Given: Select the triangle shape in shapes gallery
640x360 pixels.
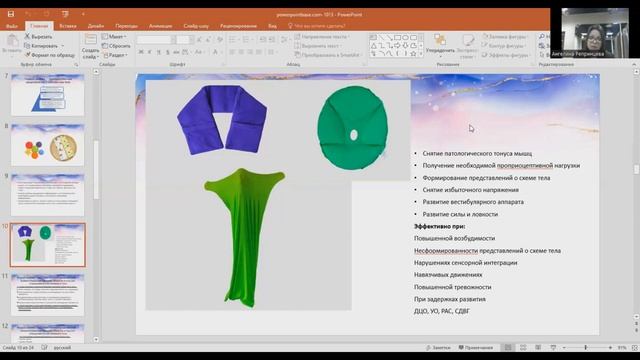Looking at the screenshot, I should [x=373, y=46].
